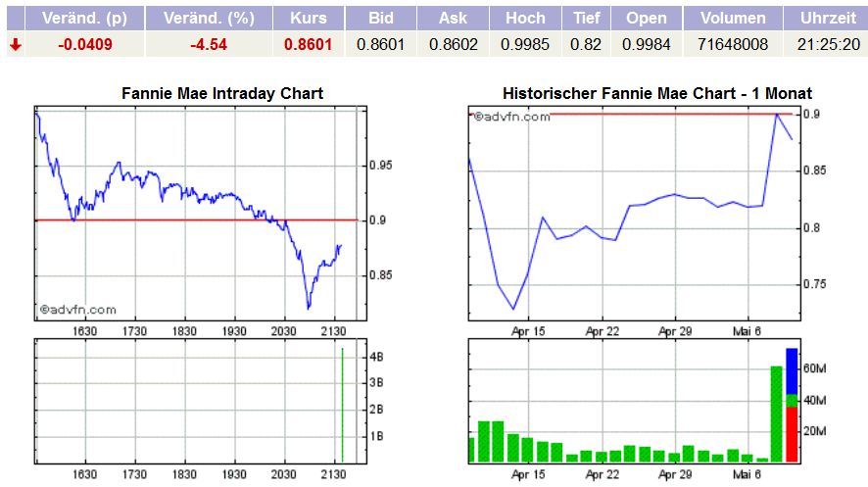Click the 0.95 label on intraday price axis
The width and height of the screenshot is (868, 487).
click(381, 166)
